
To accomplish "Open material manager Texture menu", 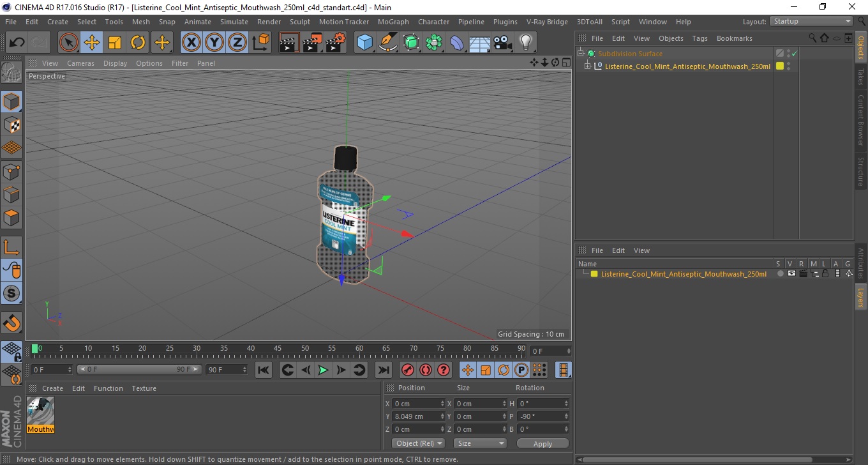I will point(144,388).
